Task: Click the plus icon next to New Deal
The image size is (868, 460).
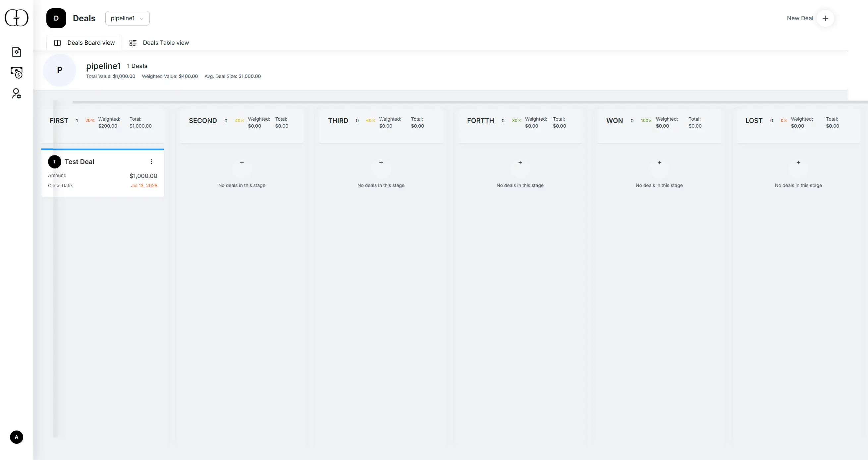Action: pos(825,18)
